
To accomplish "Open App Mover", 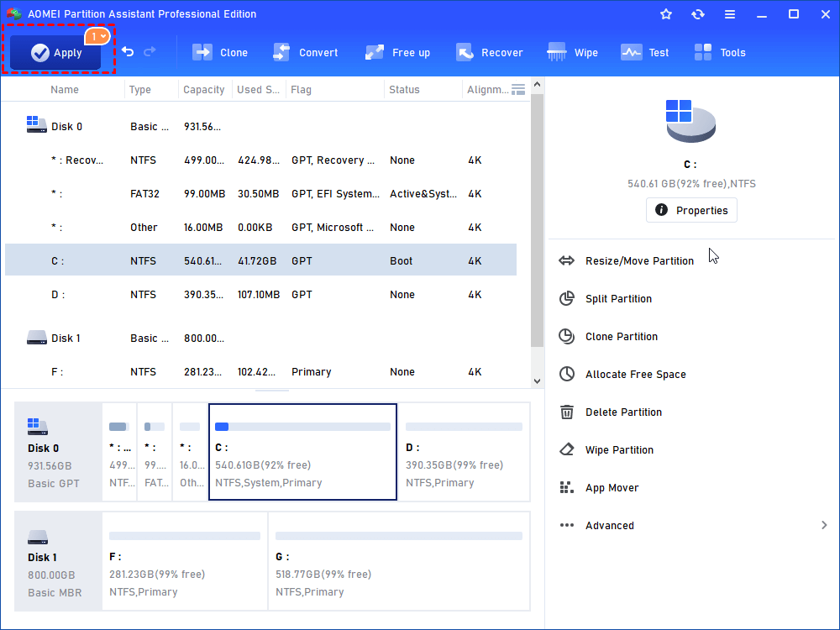I will pos(612,488).
